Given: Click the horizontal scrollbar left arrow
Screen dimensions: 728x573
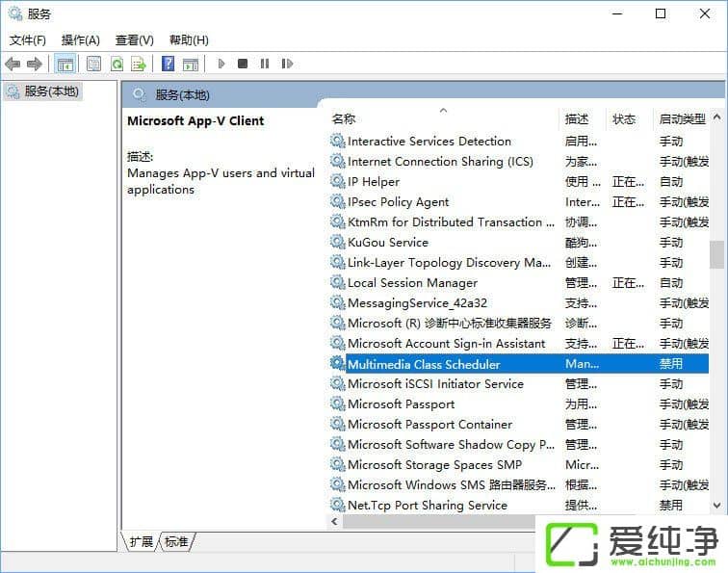Looking at the screenshot, I should click(x=334, y=521).
